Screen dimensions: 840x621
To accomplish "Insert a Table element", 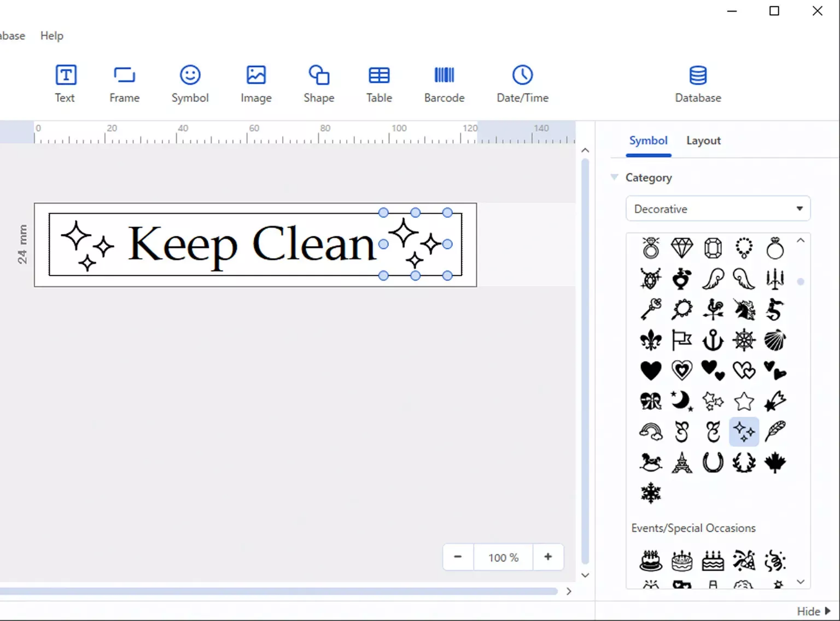I will 378,83.
